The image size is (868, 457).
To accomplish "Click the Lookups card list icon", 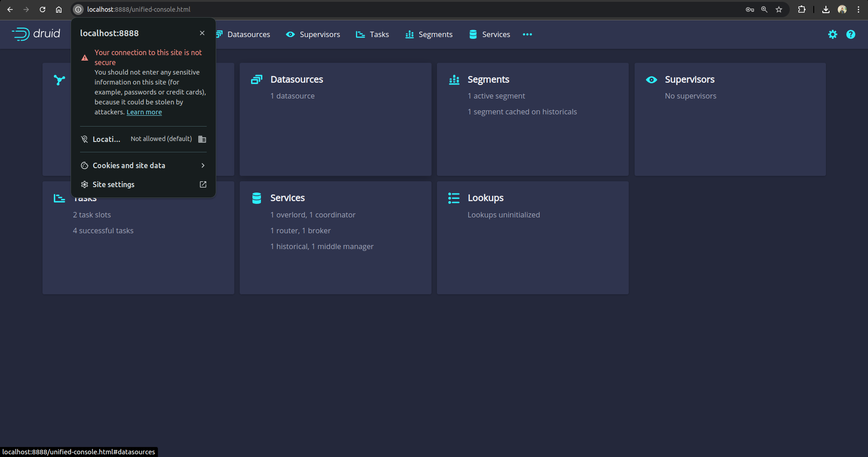I will pyautogui.click(x=454, y=198).
